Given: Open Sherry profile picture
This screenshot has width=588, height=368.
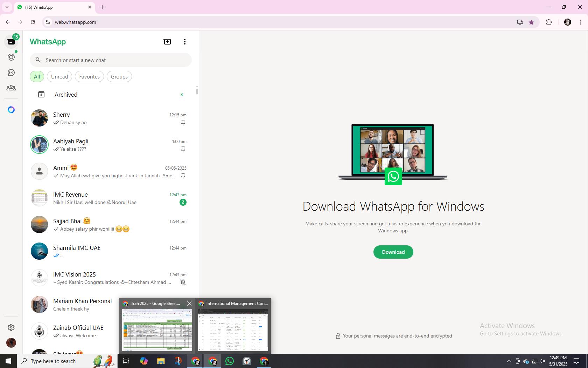Looking at the screenshot, I should (x=39, y=118).
